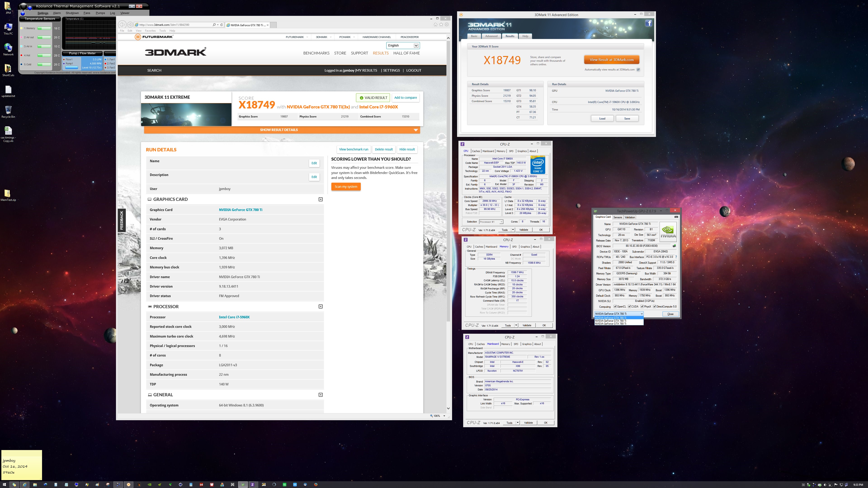Toggle the CUDA checkbox in GPU-Z
The image size is (868, 488).
click(x=630, y=307)
